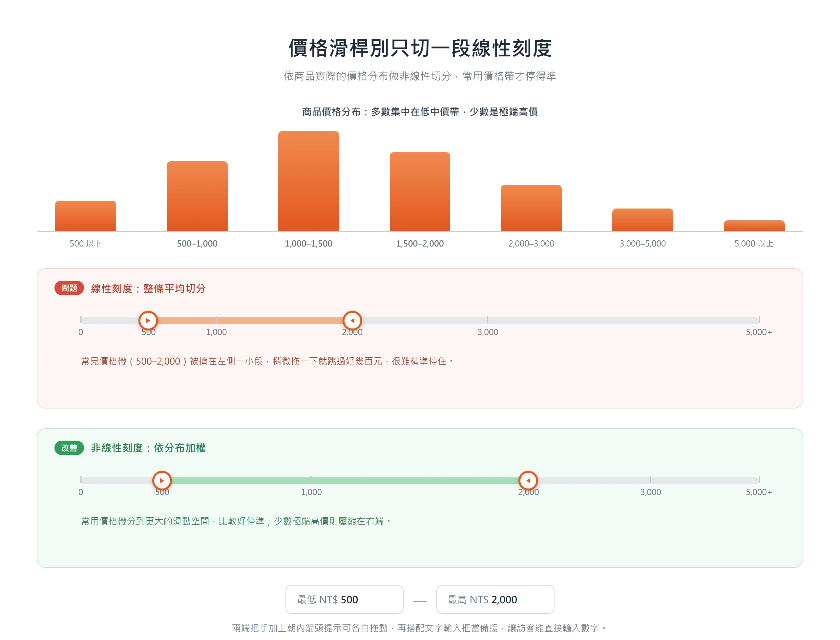Click the 3,000–5,000 histogram bar

pyautogui.click(x=642, y=220)
